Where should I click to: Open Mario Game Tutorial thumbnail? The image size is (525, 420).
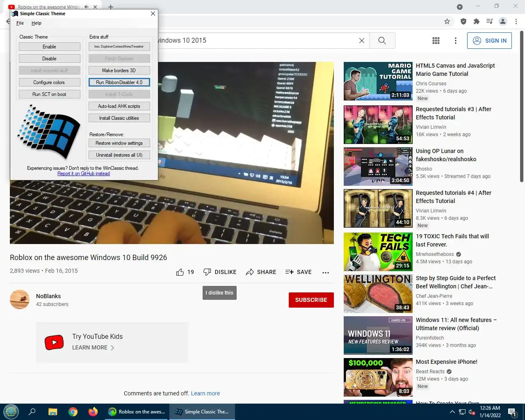pos(378,81)
